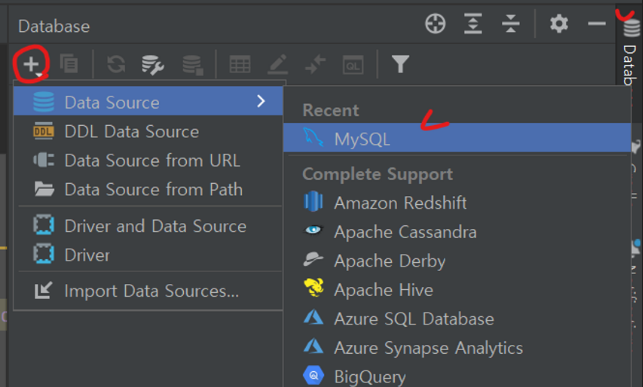Choose BigQuery data source
The image size is (643, 387).
(457, 376)
